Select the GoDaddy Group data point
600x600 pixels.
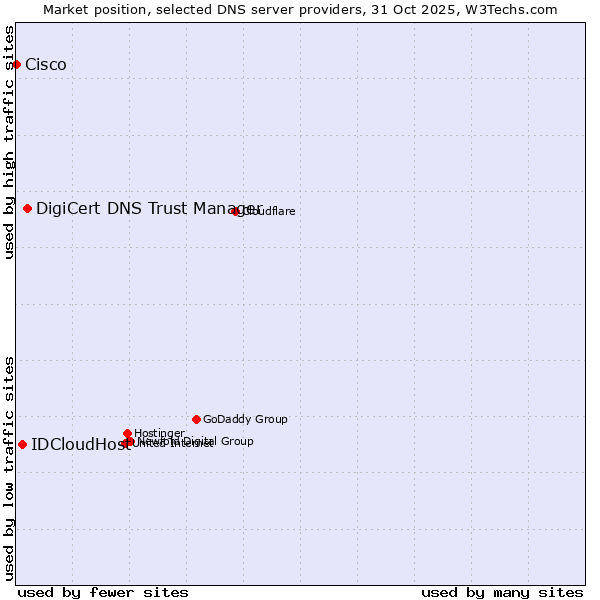tap(196, 419)
